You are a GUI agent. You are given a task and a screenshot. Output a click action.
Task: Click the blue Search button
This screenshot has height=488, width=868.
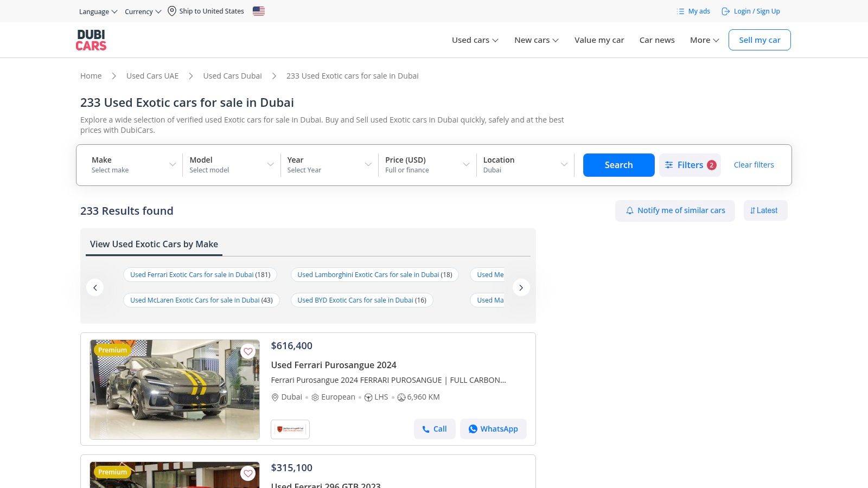pos(619,165)
